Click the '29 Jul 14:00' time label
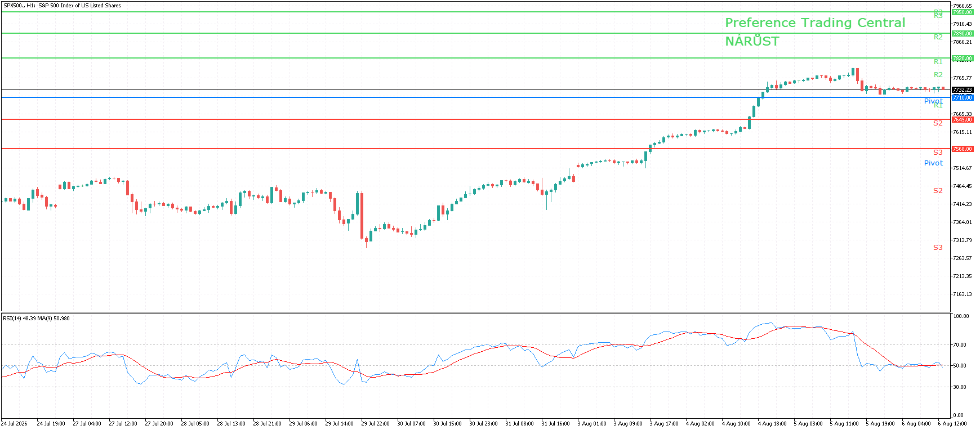 (x=339, y=424)
